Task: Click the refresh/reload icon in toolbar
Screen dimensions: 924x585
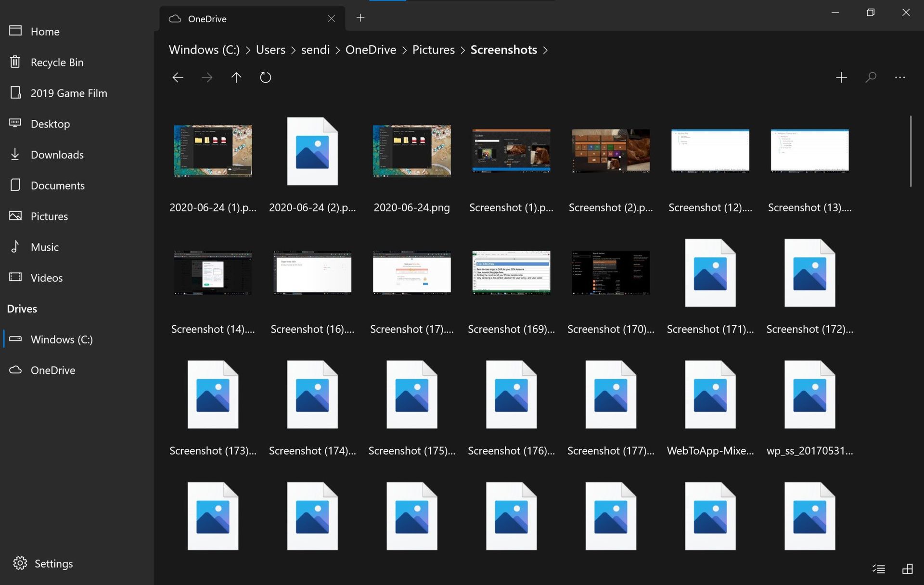Action: point(266,77)
